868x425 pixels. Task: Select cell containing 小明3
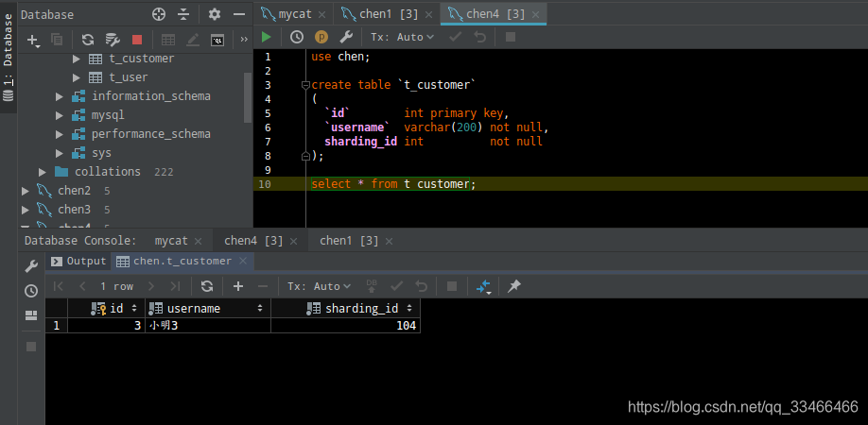tap(208, 326)
